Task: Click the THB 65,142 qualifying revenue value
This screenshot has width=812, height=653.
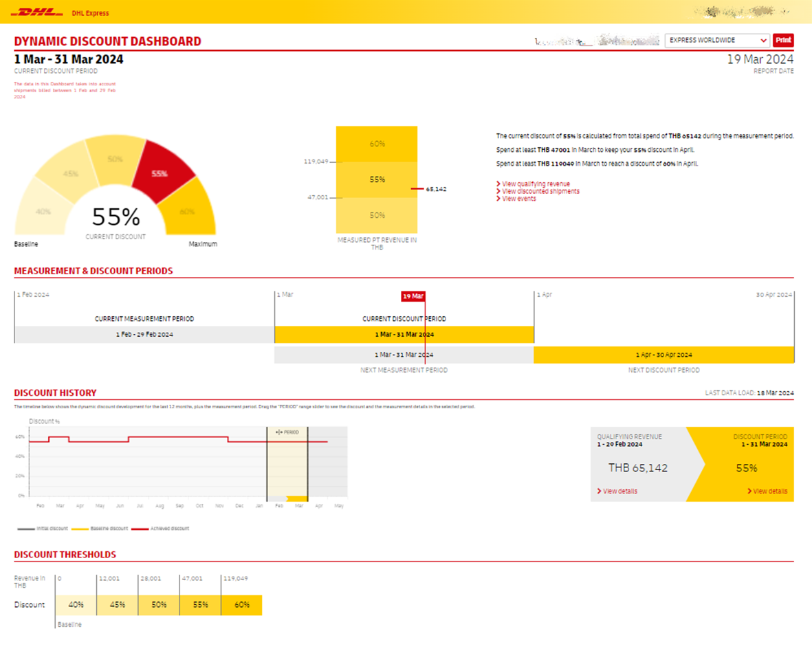Action: click(x=637, y=468)
